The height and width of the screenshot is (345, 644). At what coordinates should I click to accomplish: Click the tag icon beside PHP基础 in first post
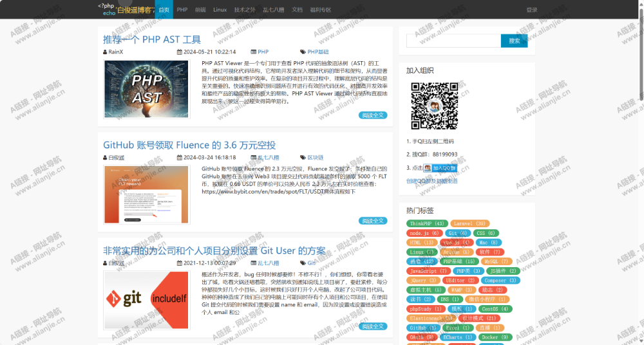[x=303, y=51]
